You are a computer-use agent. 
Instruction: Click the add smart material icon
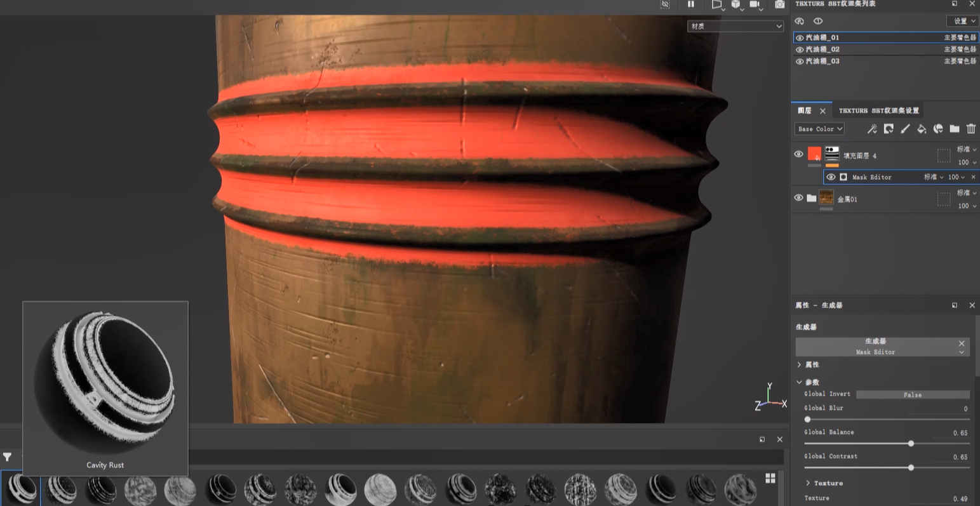click(938, 129)
